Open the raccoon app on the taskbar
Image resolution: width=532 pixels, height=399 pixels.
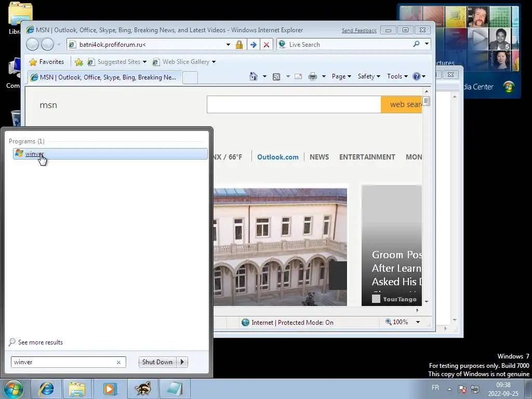[142, 389]
